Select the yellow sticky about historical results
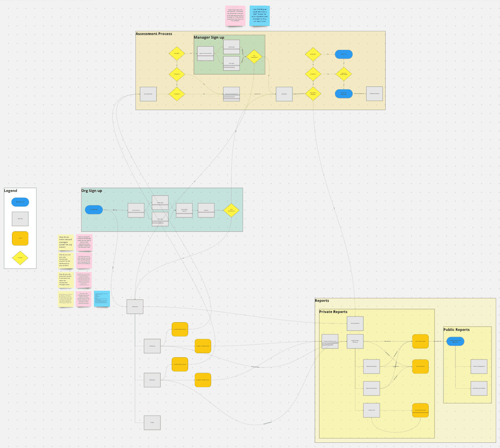Screen dimensions: 500x448 (66, 280)
